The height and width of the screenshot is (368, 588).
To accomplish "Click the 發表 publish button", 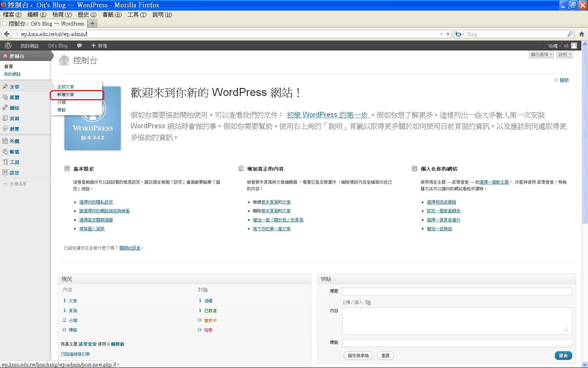I will click(563, 355).
